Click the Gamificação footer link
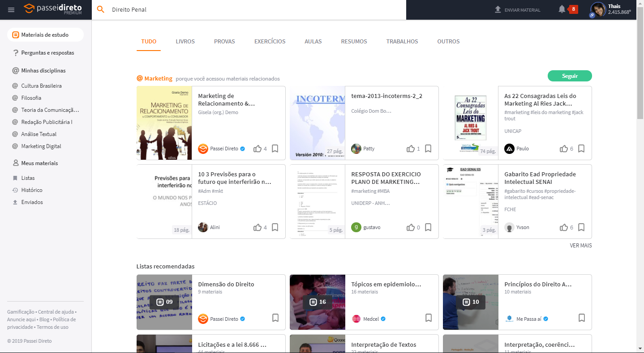Screen dimensions: 644x353 [x=21, y=312]
